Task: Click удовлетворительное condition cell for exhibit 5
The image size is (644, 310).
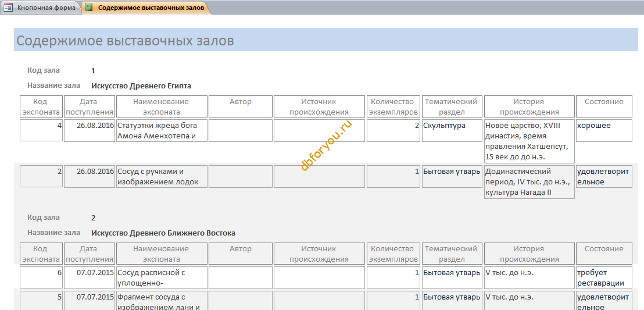Action: tap(604, 301)
